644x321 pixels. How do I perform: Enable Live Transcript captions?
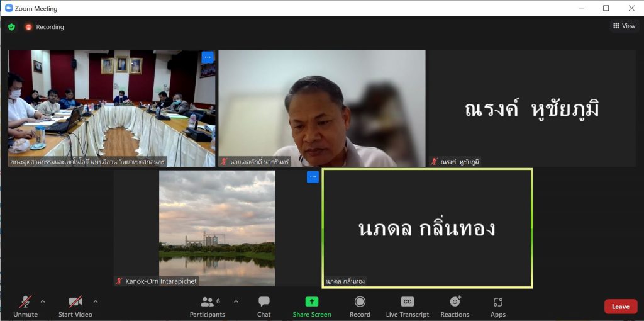coord(407,306)
